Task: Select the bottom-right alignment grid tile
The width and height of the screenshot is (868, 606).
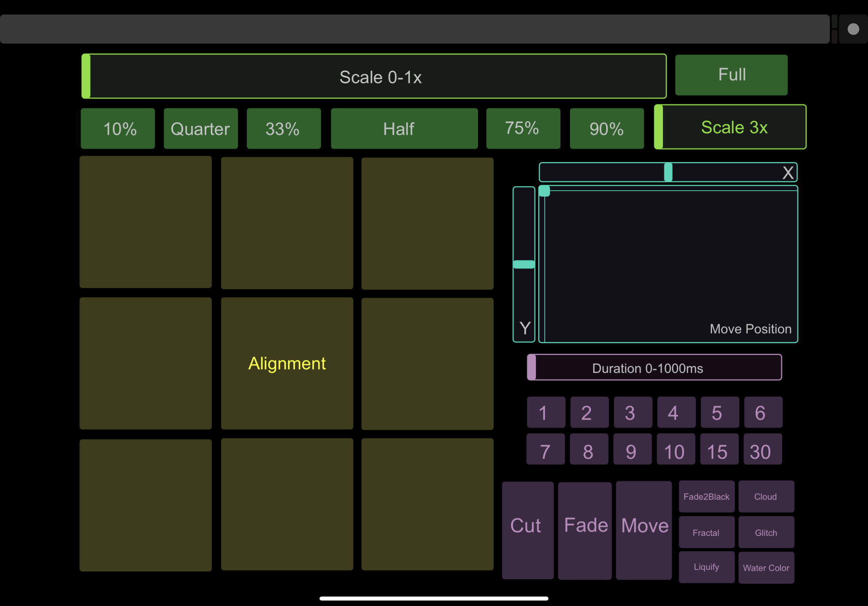Action: (427, 504)
